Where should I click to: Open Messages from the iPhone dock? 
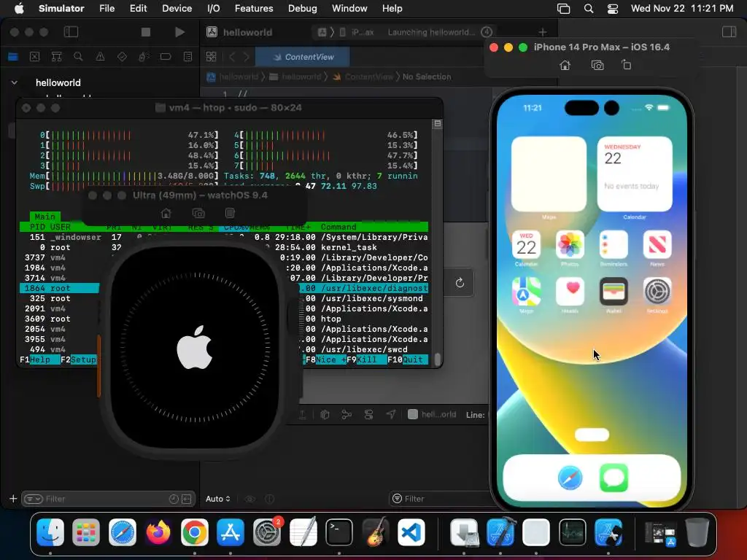tap(614, 478)
